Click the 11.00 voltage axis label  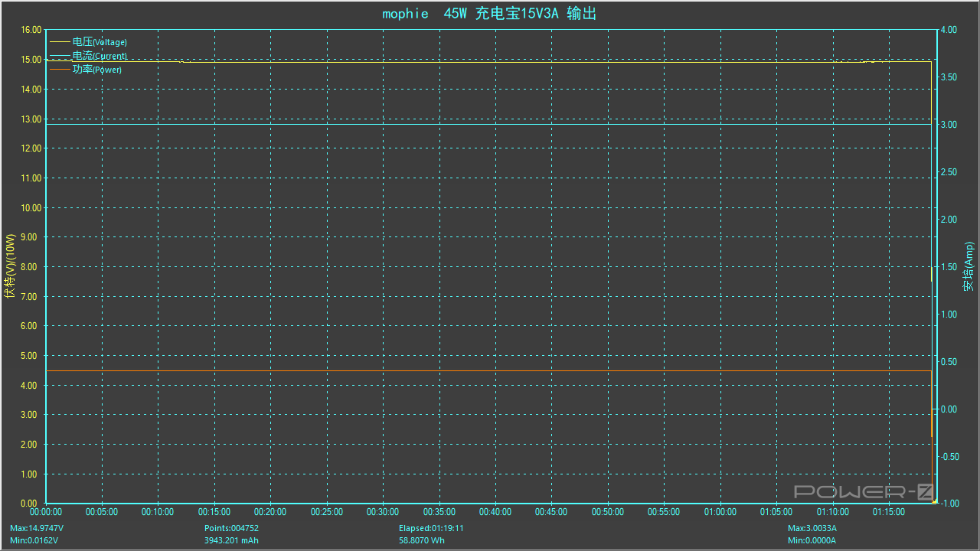click(x=31, y=178)
